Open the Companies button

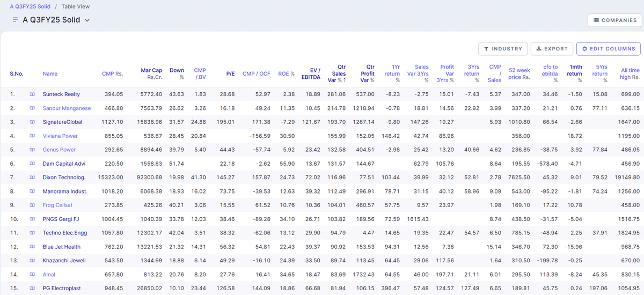[615, 20]
